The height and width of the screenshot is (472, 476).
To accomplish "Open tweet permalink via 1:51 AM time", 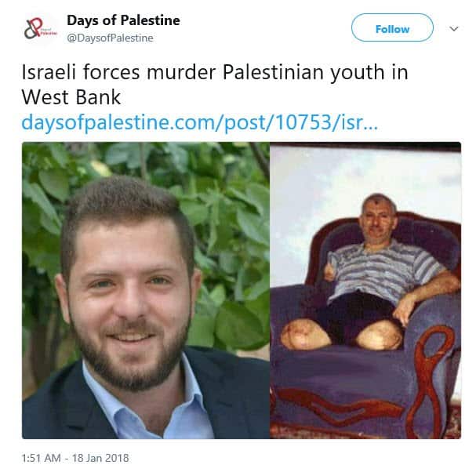I will coord(41,458).
